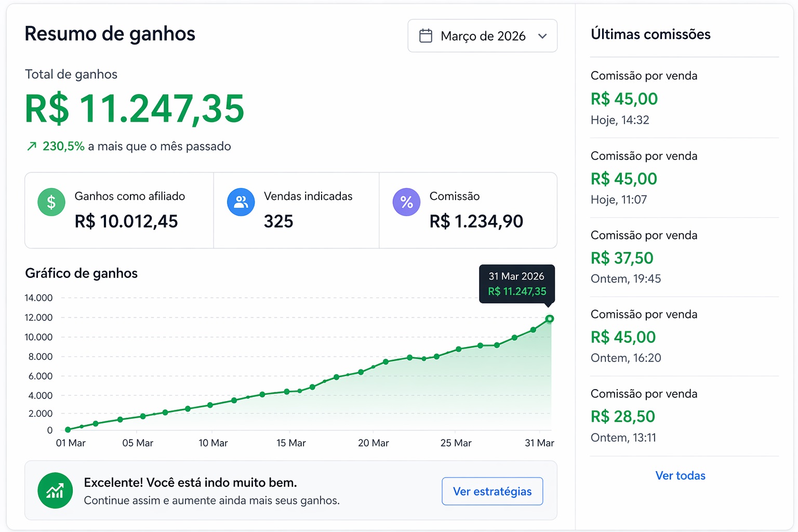Click the Ganhos como afiliado card
Viewport: 798px width, 532px height.
coord(119,210)
